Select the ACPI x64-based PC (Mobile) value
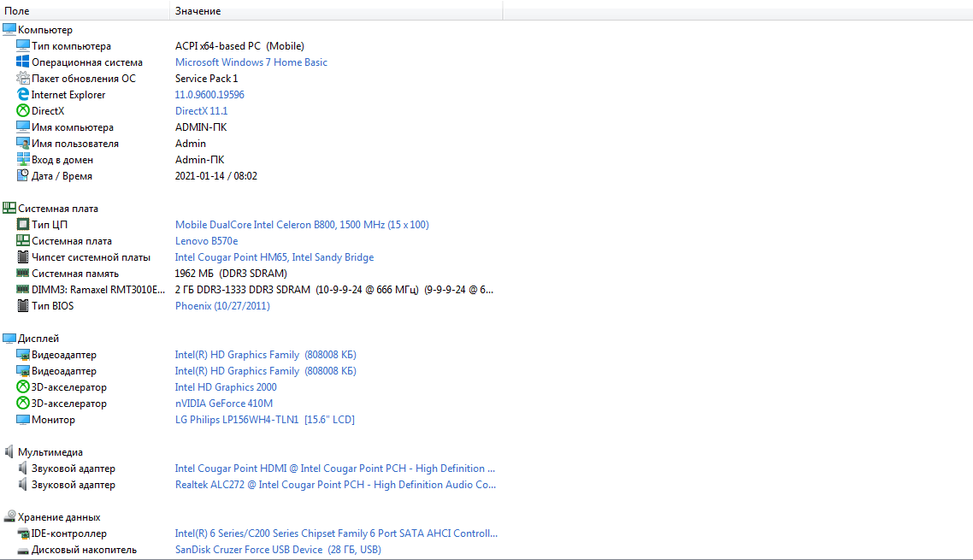973x560 pixels. (239, 46)
